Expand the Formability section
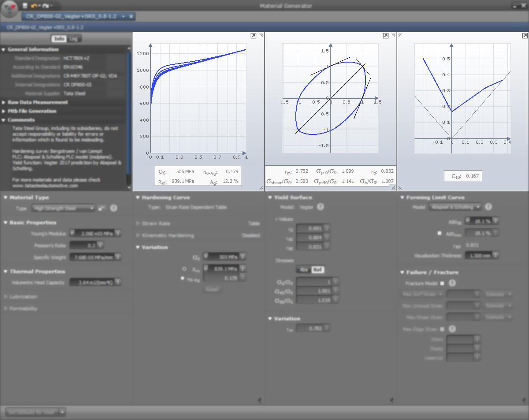This screenshot has width=529, height=420. click(5, 308)
